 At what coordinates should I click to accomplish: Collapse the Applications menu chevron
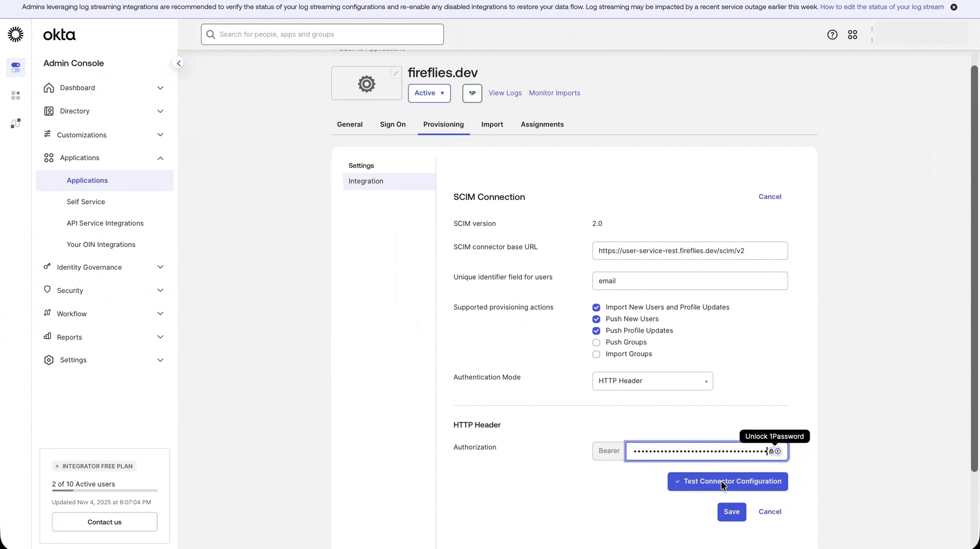(x=160, y=158)
